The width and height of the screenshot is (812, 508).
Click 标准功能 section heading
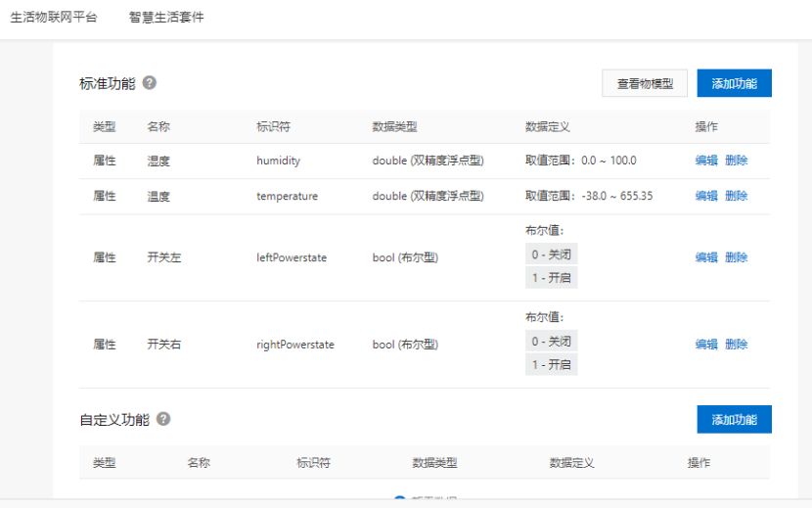(x=108, y=83)
